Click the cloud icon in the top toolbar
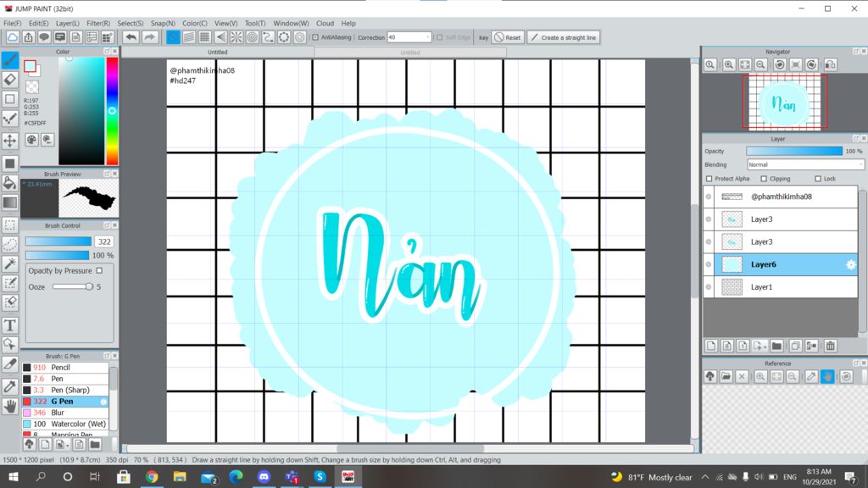 point(12,37)
